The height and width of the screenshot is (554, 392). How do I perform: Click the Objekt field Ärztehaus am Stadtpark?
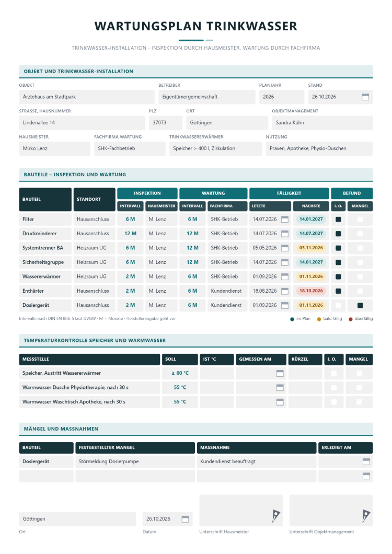[x=87, y=97]
